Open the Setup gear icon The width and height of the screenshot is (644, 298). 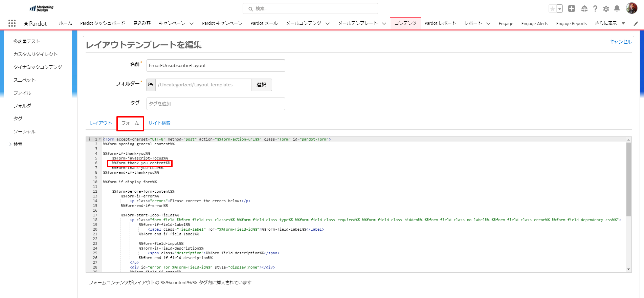[606, 9]
